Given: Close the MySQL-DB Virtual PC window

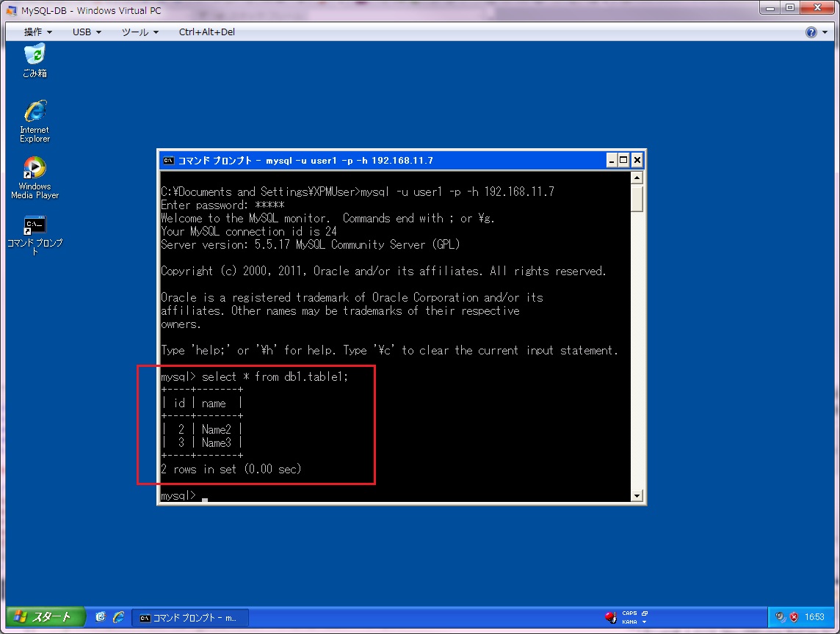Looking at the screenshot, I should 818,8.
